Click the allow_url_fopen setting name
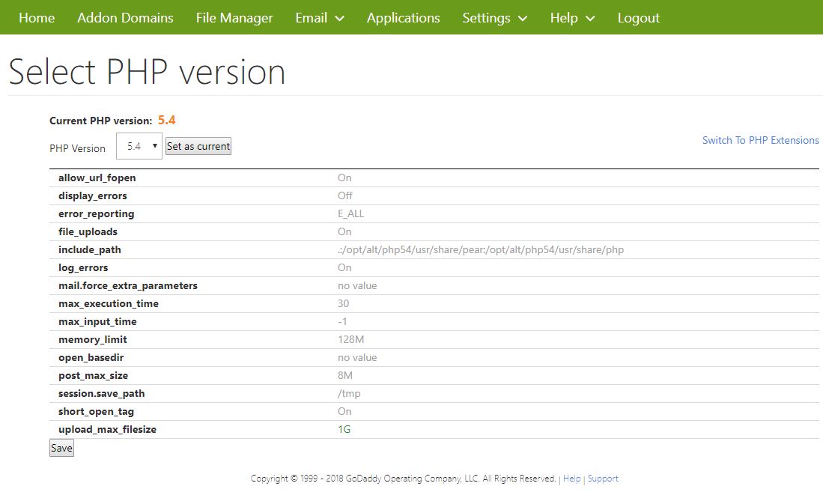 (97, 178)
